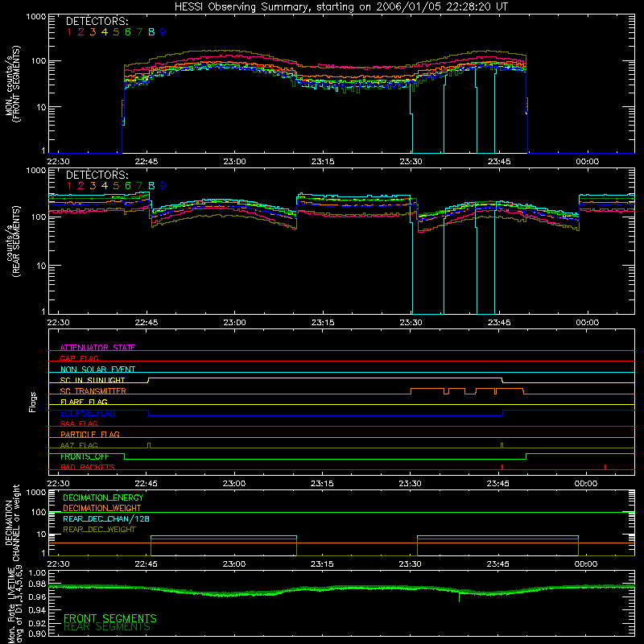This screenshot has height=644, width=644.
Task: Click the A4Z flag pulse near 22:45
Action: [149, 446]
